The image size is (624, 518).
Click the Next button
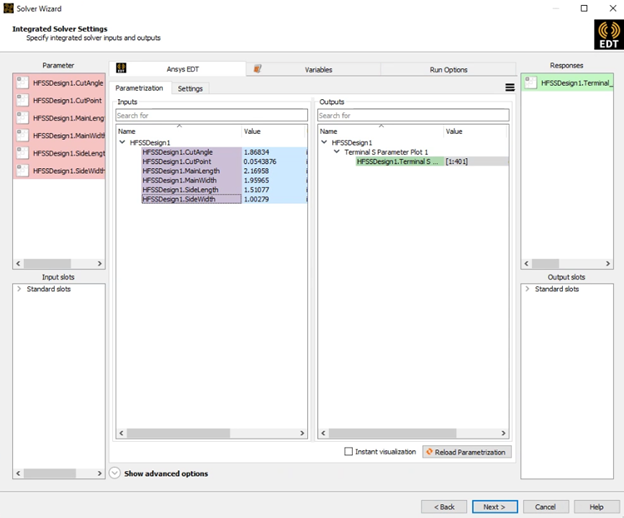[495, 506]
